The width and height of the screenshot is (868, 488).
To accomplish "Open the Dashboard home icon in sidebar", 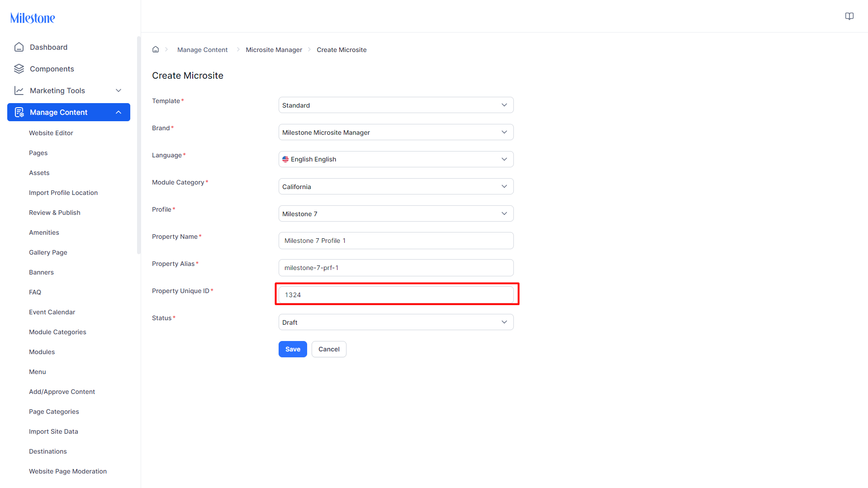I will pyautogui.click(x=19, y=47).
